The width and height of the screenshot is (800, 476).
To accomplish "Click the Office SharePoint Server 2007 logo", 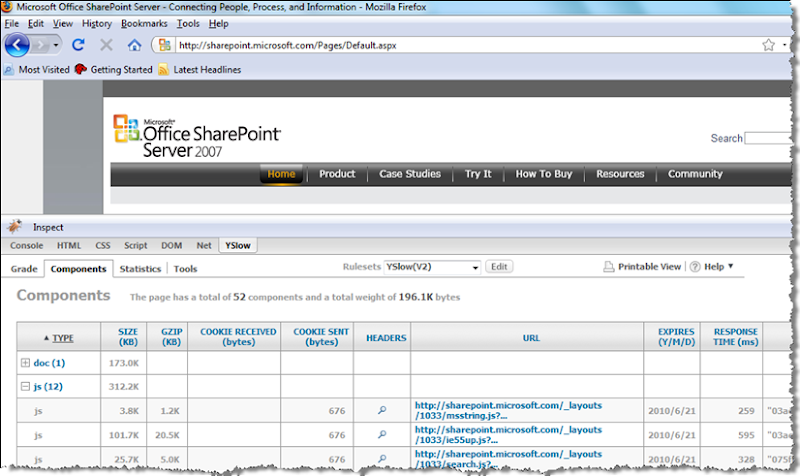I will coord(196,136).
